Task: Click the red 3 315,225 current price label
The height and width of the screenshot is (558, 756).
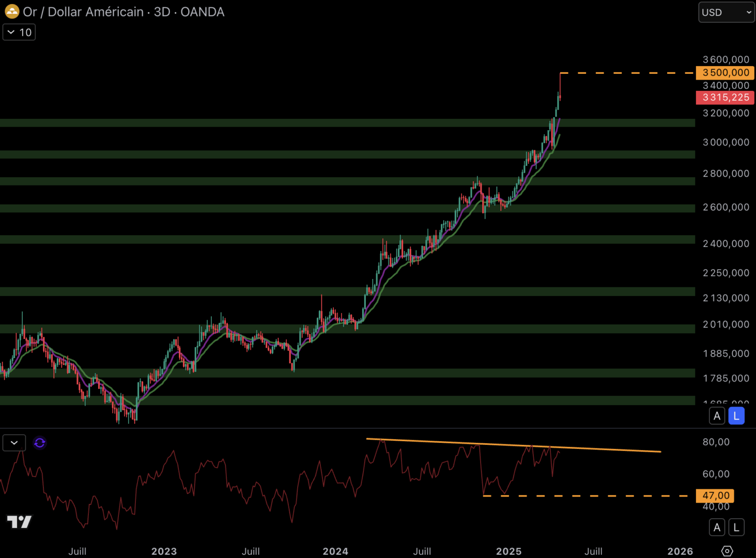Action: [x=725, y=98]
